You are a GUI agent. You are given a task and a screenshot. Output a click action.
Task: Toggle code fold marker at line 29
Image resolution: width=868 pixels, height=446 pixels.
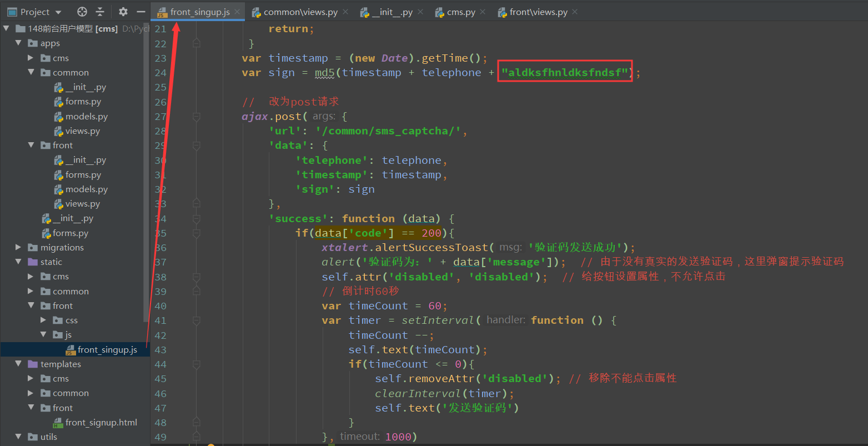tap(196, 146)
